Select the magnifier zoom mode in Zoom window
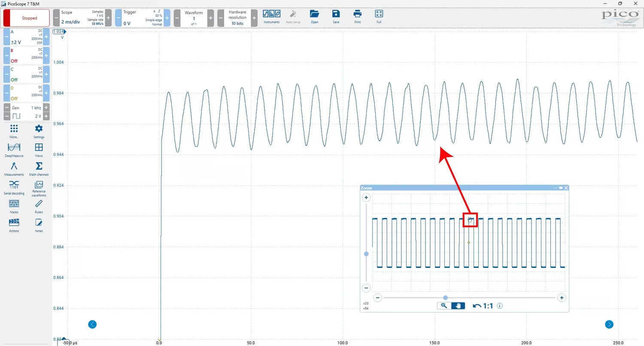The height and width of the screenshot is (346, 644). point(444,306)
